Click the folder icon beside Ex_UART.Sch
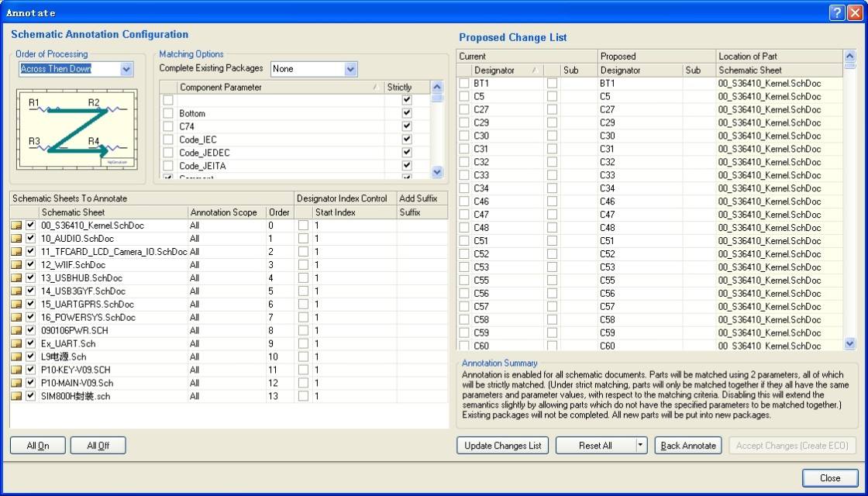 tap(16, 343)
